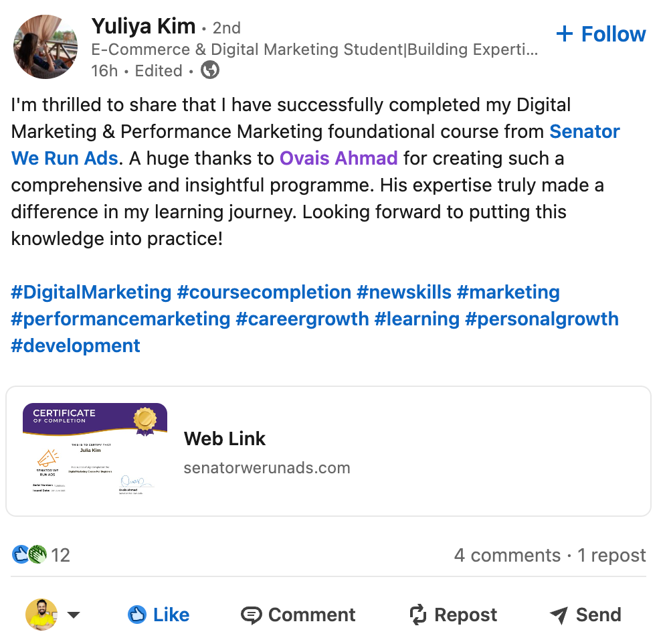Click the #DigitalMarketing hashtag
Screen dimensions: 665x644
(92, 293)
